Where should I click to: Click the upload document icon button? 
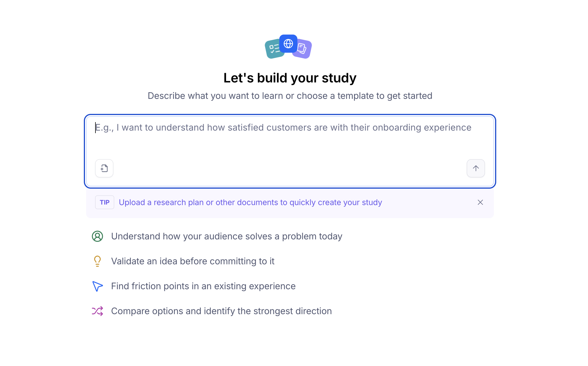pyautogui.click(x=104, y=168)
